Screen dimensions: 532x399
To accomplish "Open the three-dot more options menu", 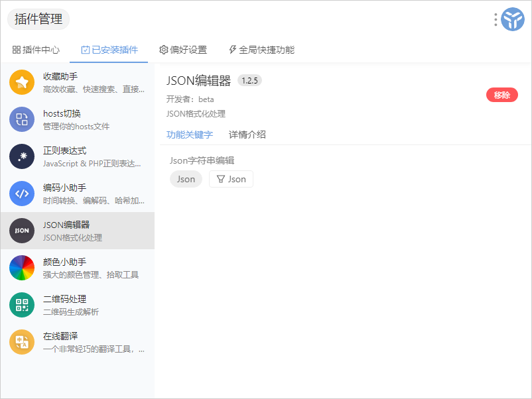I will coord(496,20).
